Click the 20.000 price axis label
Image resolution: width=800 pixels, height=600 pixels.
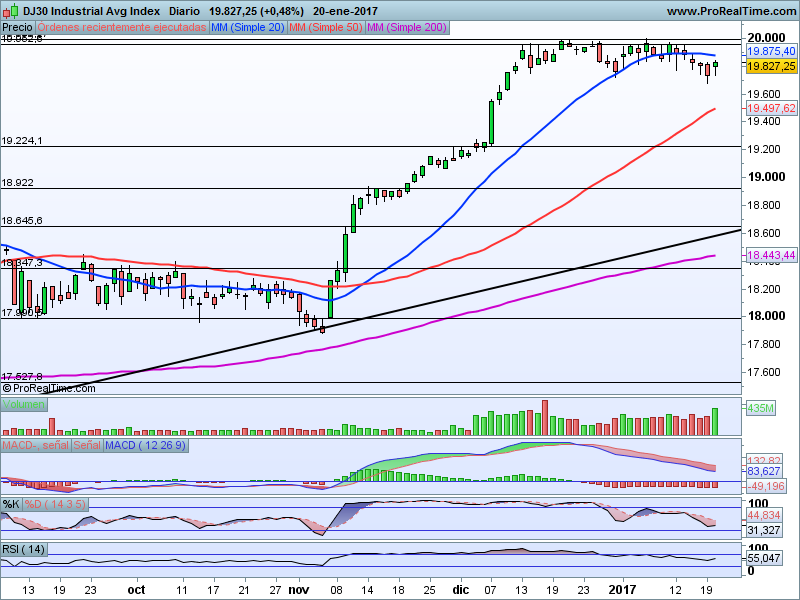[766, 38]
